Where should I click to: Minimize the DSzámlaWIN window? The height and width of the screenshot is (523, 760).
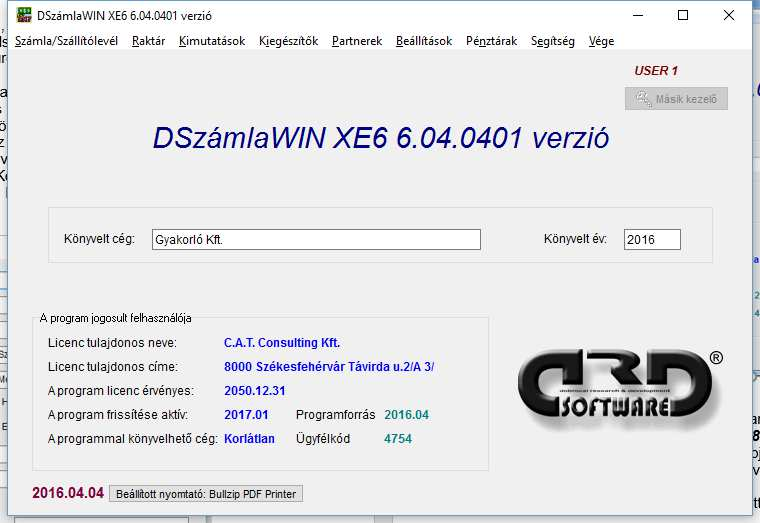tap(638, 16)
